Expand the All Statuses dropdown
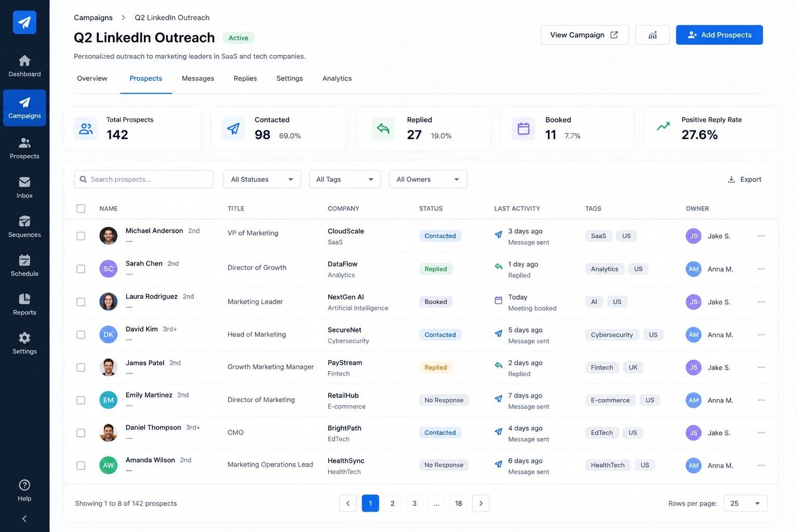798x532 pixels. [x=262, y=179]
